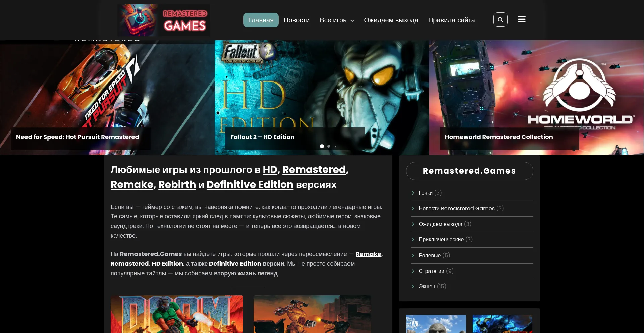Open the Экшен category
644x333 pixels.
click(427, 286)
